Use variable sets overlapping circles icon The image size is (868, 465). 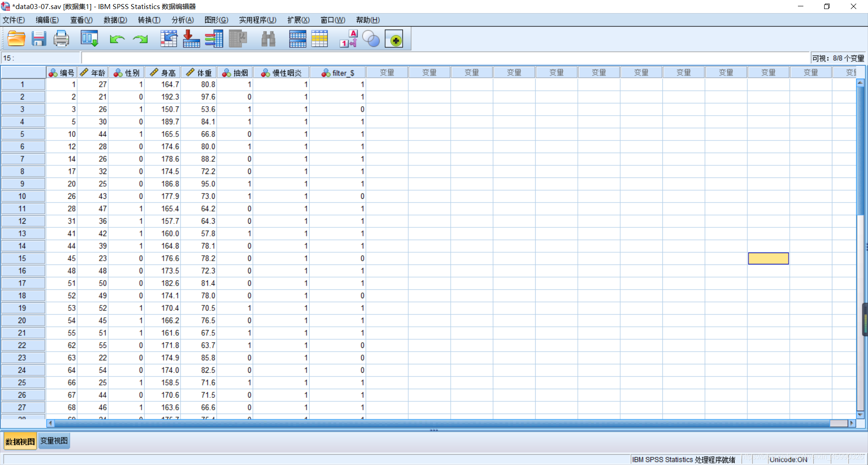click(x=371, y=39)
